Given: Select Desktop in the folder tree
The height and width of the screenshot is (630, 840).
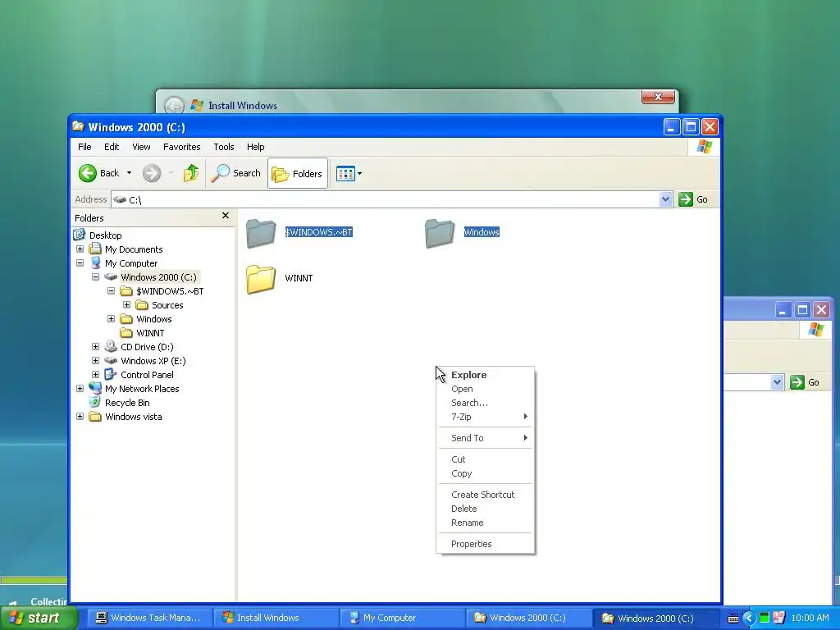Looking at the screenshot, I should tap(106, 235).
